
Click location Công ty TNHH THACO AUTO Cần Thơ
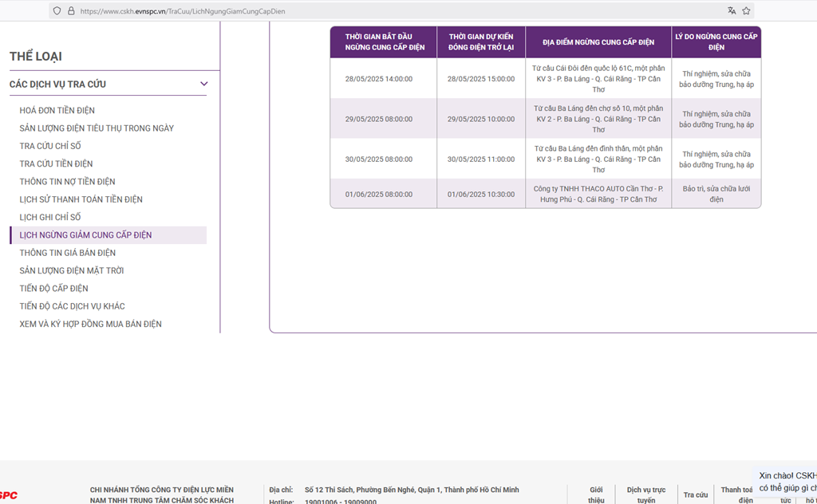coord(598,195)
